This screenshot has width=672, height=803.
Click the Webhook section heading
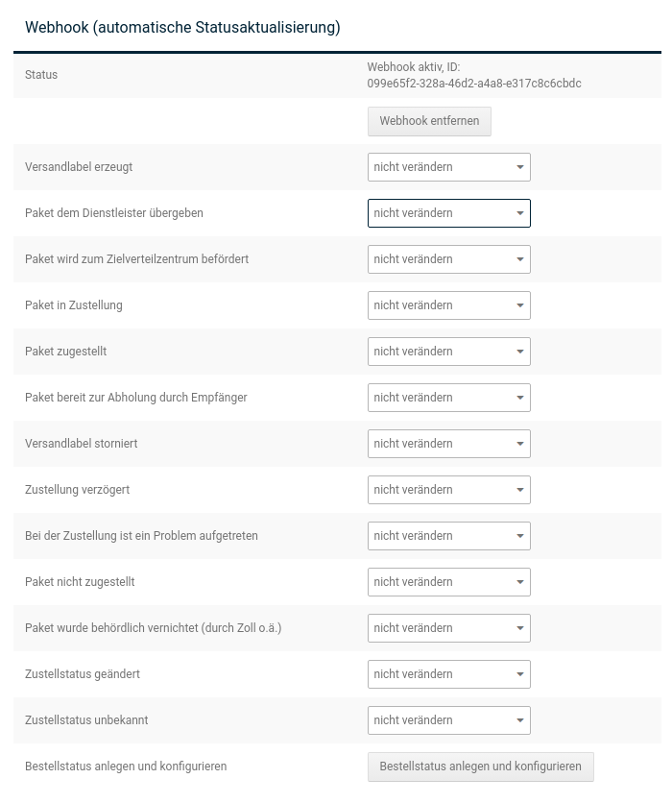pyautogui.click(x=182, y=28)
